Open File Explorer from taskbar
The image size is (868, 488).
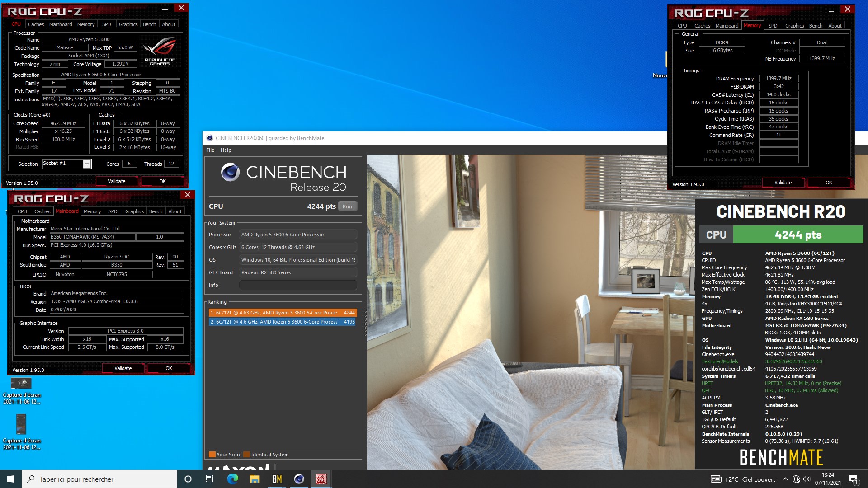point(255,479)
